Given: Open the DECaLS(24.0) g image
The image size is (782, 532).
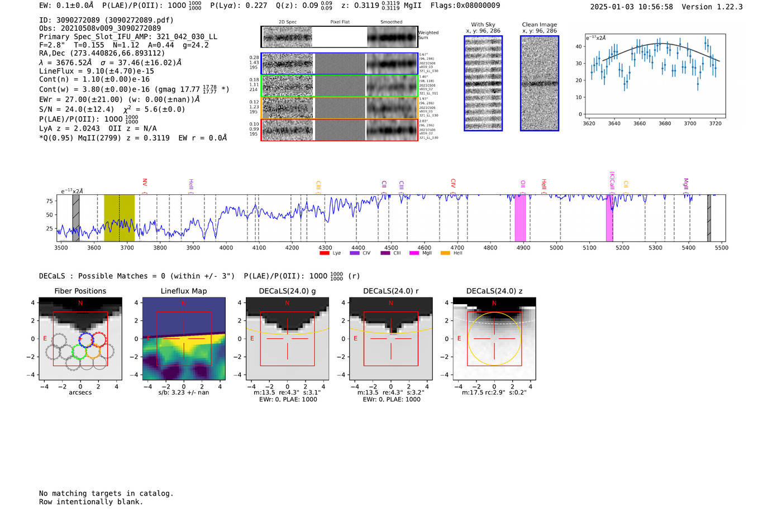Looking at the screenshot, I should click(x=287, y=339).
